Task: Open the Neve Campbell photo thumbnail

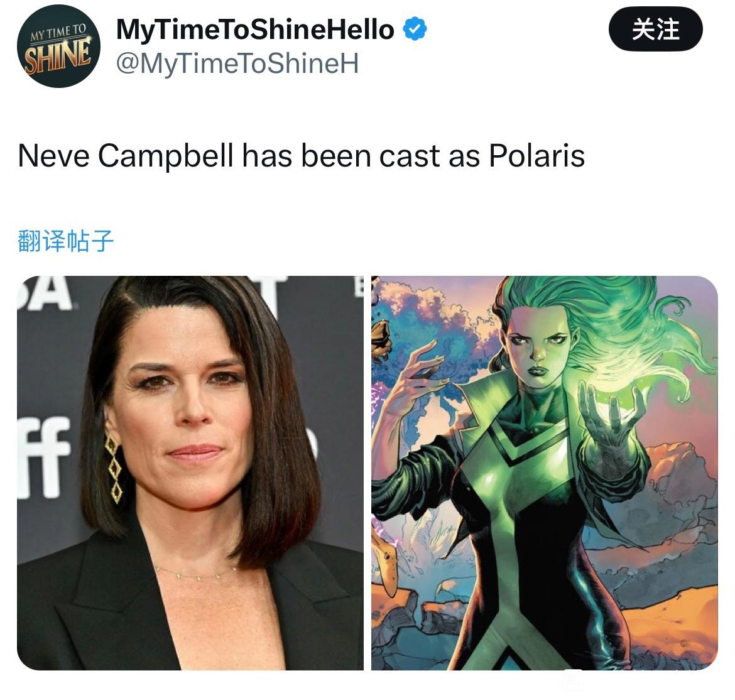Action: [x=190, y=473]
